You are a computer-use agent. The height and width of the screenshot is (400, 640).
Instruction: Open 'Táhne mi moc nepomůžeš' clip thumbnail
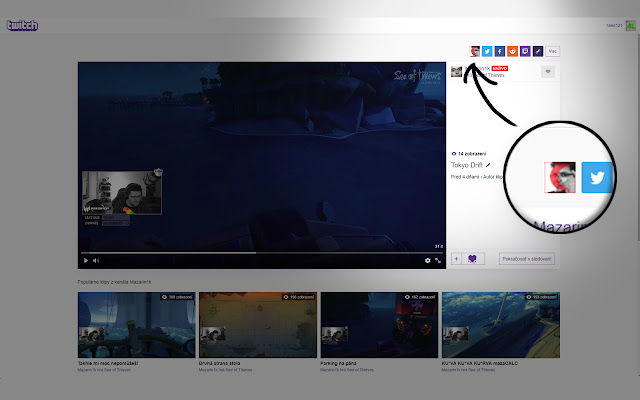pyautogui.click(x=137, y=325)
